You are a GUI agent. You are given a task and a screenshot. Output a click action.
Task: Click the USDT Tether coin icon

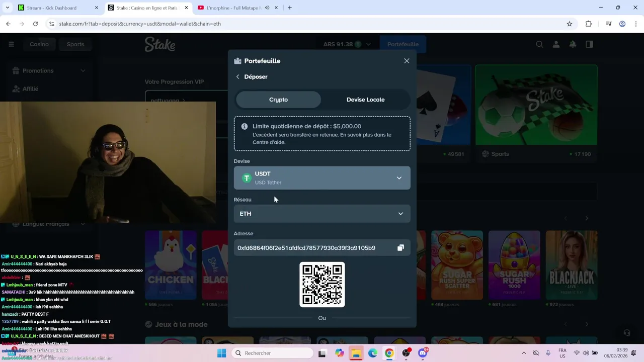pos(247,178)
